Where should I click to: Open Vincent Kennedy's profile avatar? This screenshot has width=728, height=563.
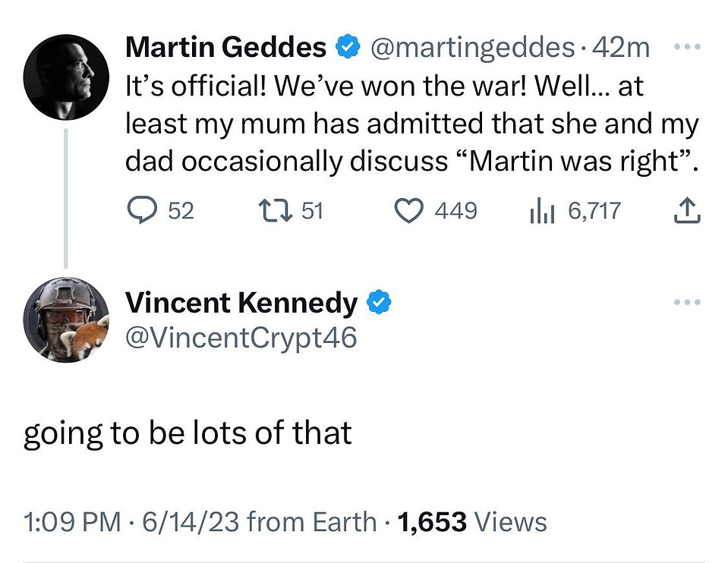pos(66,319)
